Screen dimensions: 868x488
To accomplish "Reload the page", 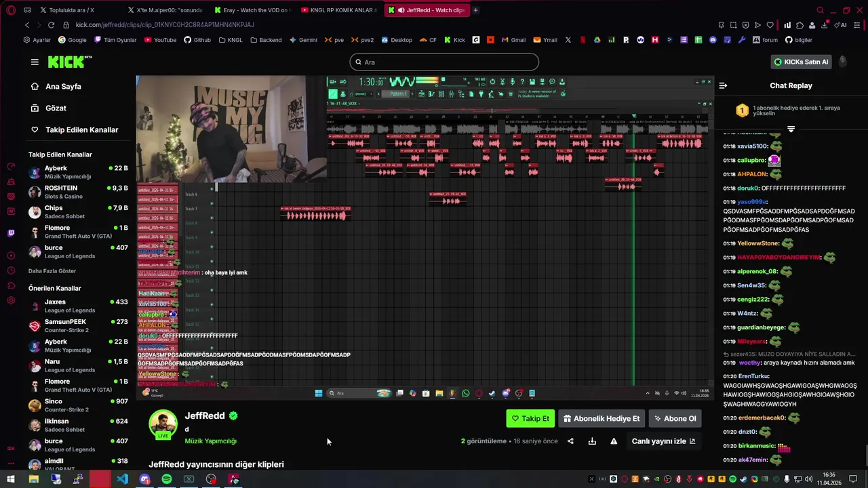I will point(51,25).
